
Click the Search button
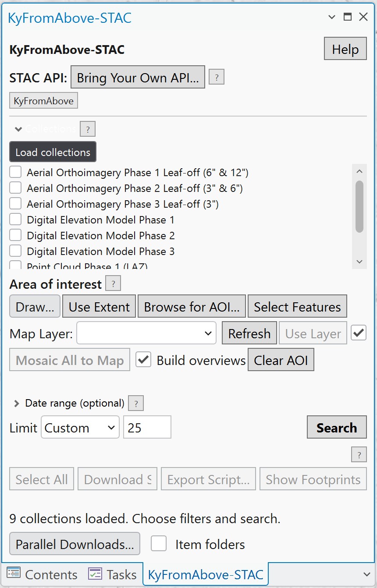pos(337,427)
